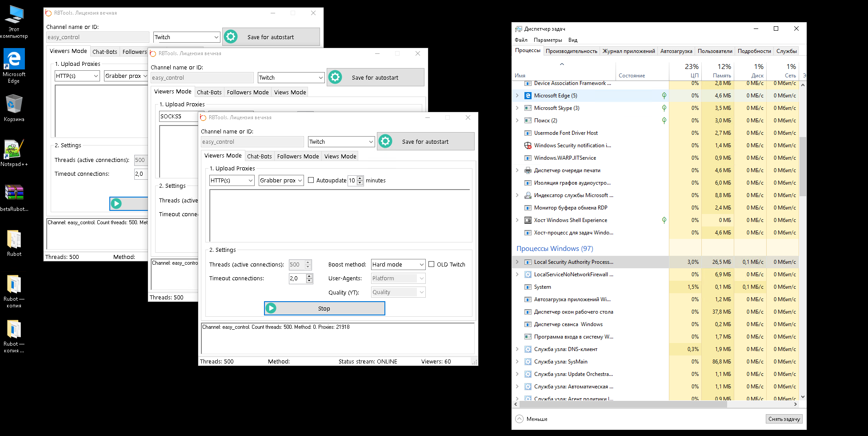868x436 pixels.
Task: Click the gear icon beside Save for autostart
Action: point(385,141)
